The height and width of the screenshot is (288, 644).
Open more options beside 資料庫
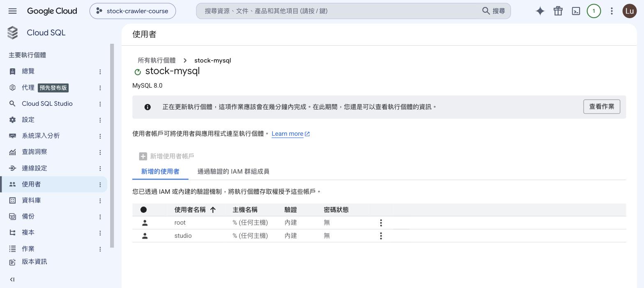click(x=100, y=201)
